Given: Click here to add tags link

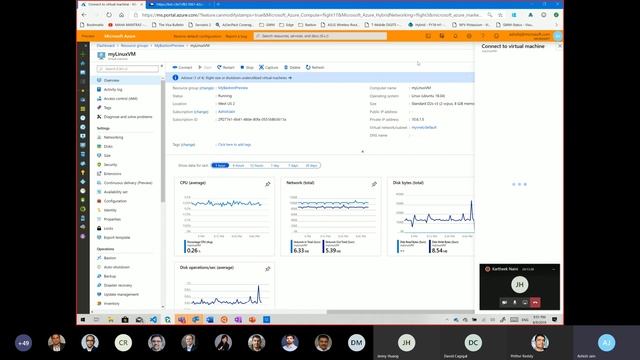Looking at the screenshot, I should (x=234, y=144).
